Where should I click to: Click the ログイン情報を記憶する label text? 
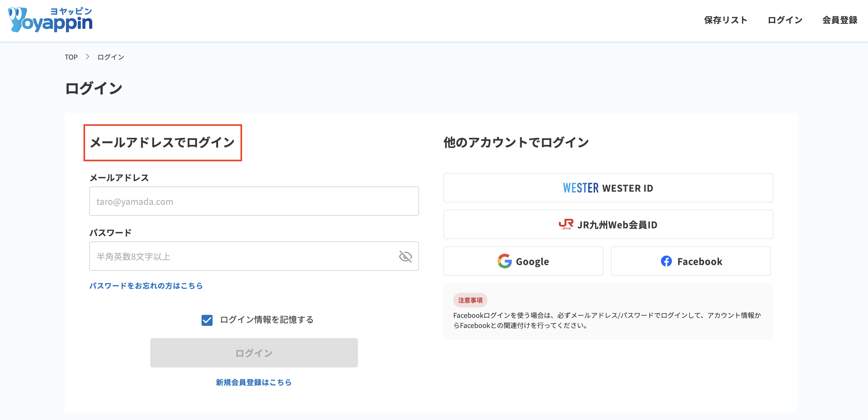pyautogui.click(x=267, y=320)
